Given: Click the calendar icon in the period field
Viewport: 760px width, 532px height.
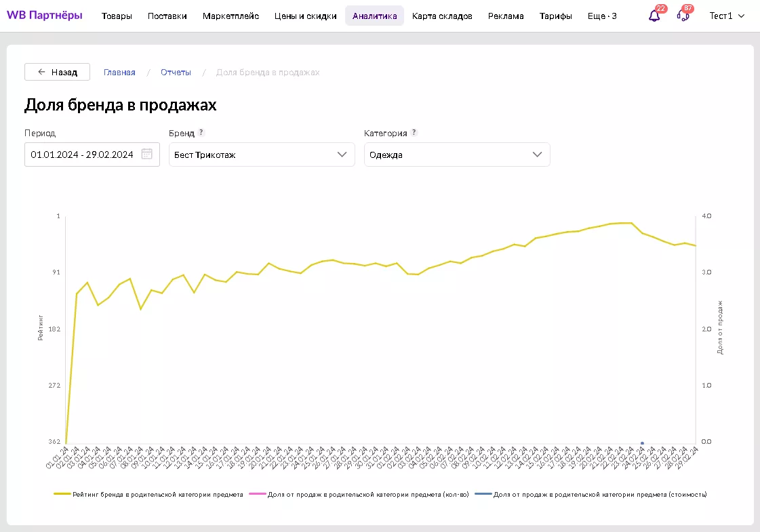Looking at the screenshot, I should (x=147, y=154).
